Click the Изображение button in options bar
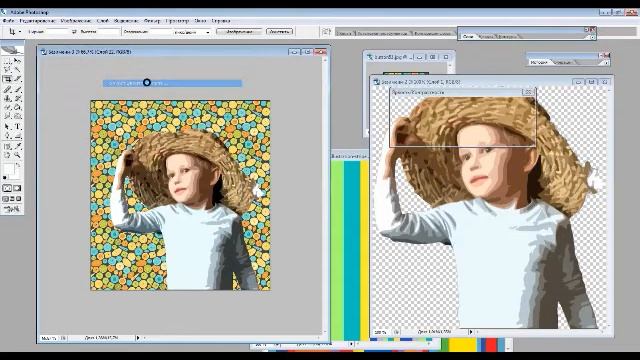The height and width of the screenshot is (360, 640). coord(239,31)
